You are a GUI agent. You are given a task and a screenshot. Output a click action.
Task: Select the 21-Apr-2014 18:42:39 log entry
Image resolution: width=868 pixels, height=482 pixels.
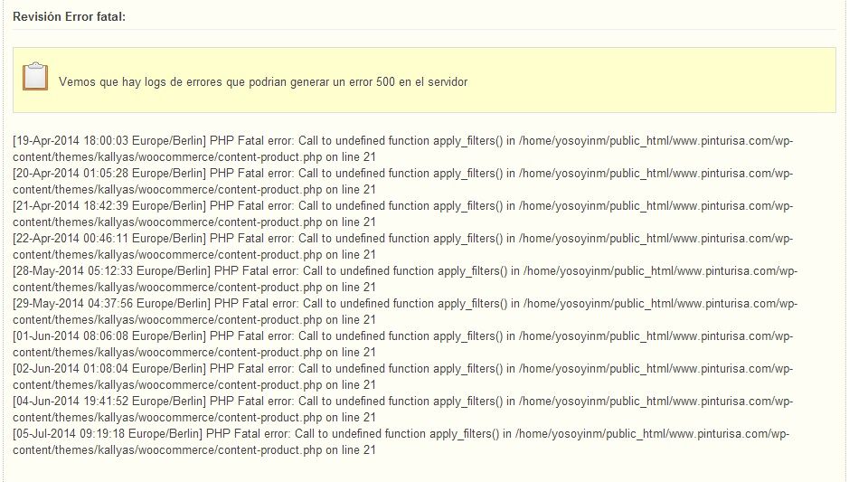403,214
